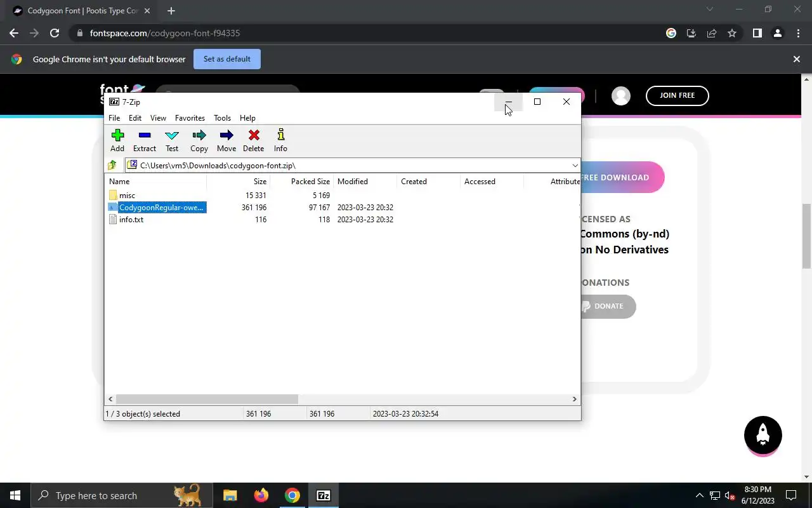This screenshot has width=812, height=508.
Task: Go up one folder level in 7-Zip
Action: pos(112,165)
